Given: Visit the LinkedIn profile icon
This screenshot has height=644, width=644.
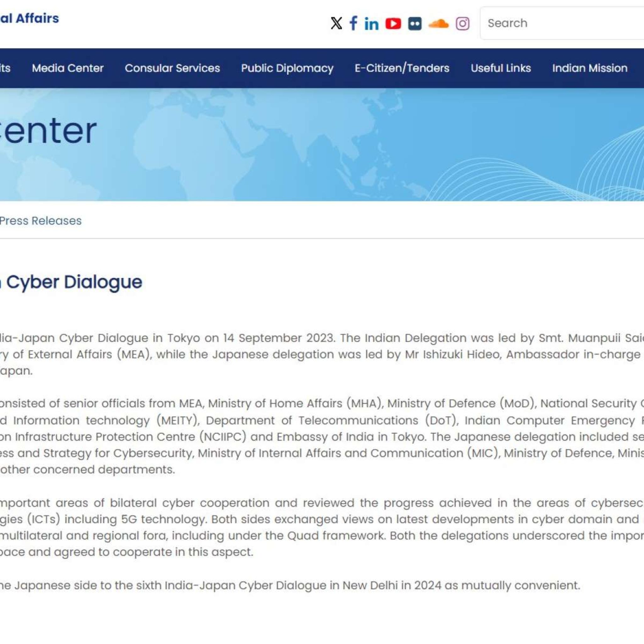Looking at the screenshot, I should tap(371, 24).
